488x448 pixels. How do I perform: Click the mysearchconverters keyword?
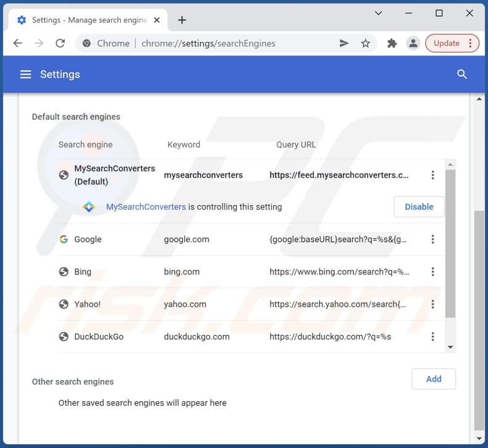coord(203,175)
